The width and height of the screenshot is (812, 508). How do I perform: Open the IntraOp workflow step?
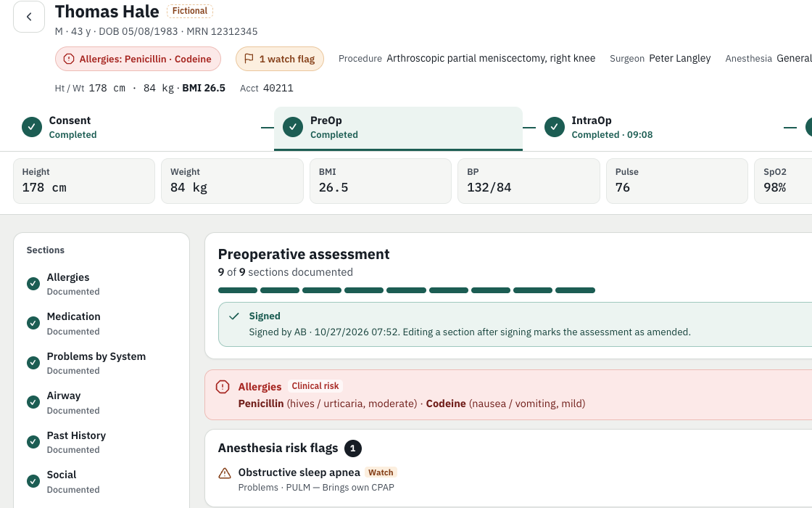click(x=660, y=128)
